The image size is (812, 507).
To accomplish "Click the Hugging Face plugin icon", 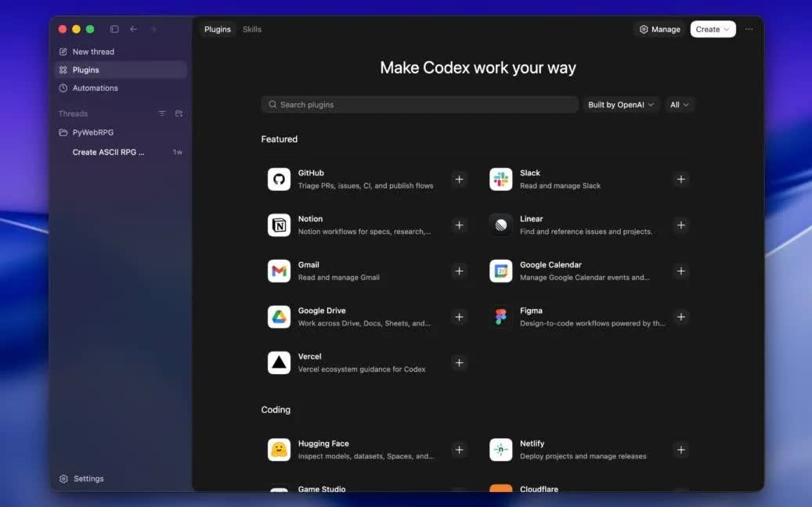I will 279,449.
